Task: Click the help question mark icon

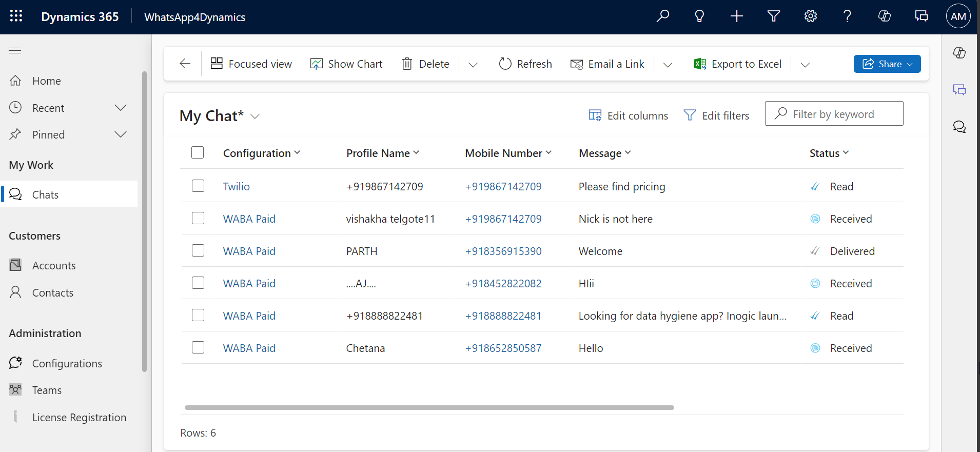Action: (x=848, y=16)
